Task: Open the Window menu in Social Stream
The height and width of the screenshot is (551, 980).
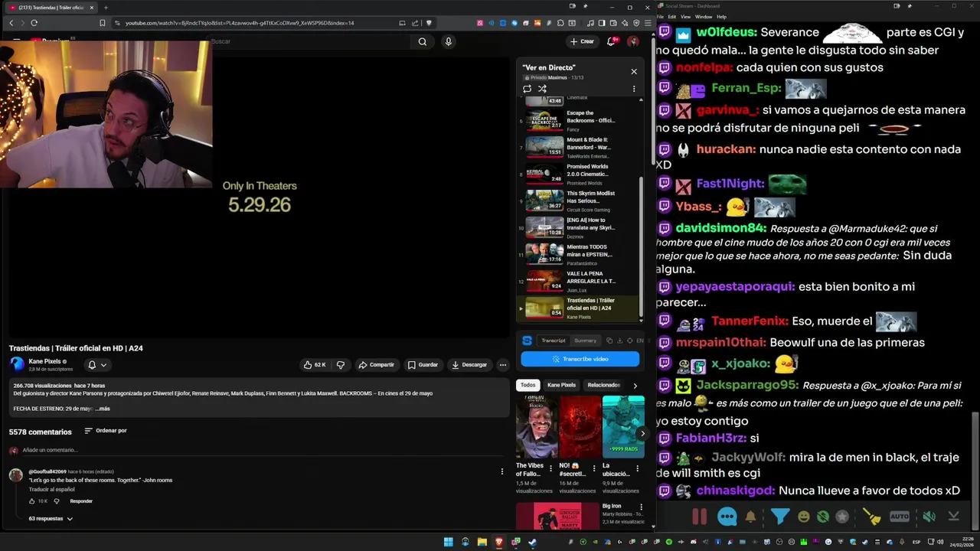Action: point(704,17)
